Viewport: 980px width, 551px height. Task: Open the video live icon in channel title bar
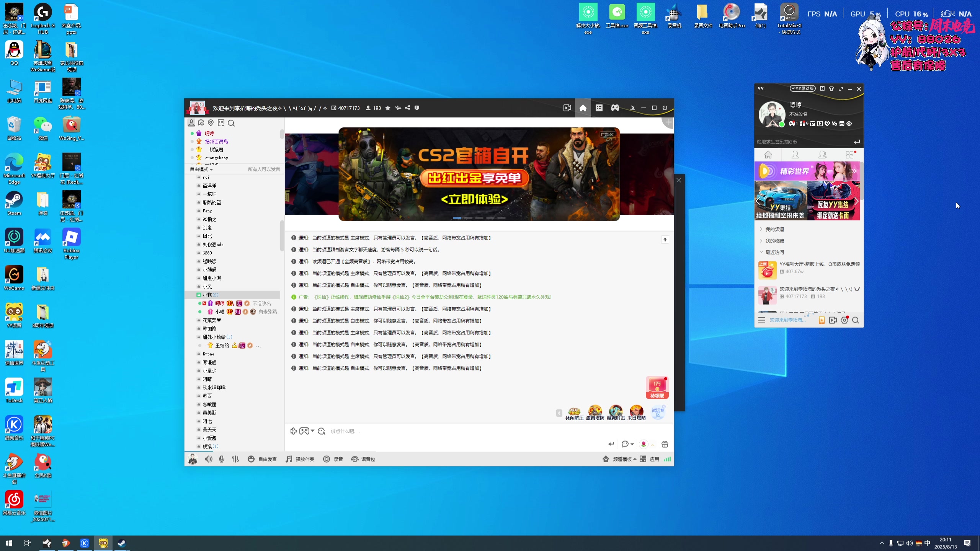567,108
